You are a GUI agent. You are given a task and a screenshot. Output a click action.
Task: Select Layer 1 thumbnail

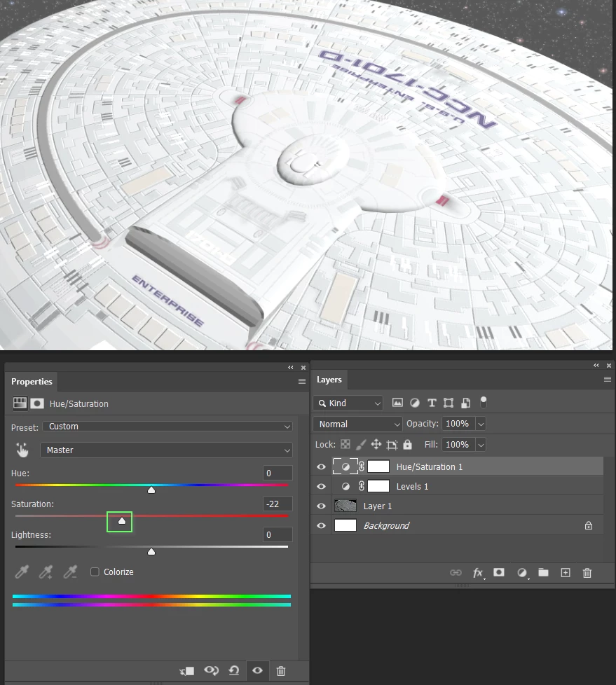345,506
